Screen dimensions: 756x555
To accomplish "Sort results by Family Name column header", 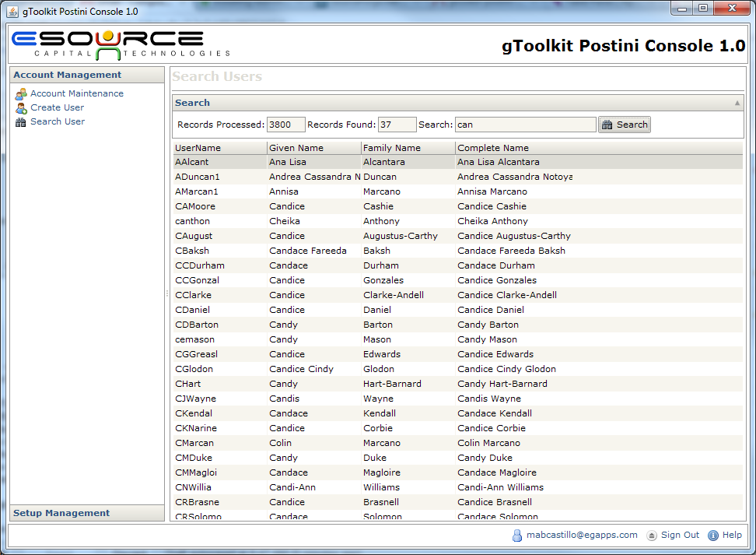I will tap(408, 148).
